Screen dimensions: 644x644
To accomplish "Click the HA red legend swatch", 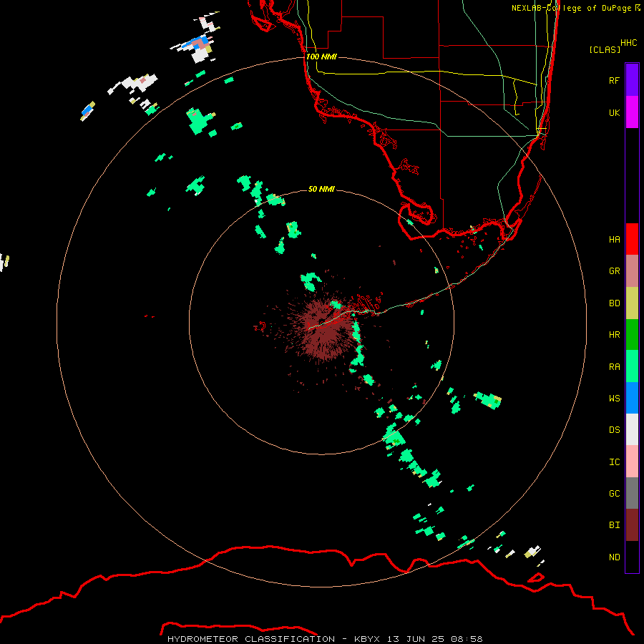I will pyautogui.click(x=632, y=239).
